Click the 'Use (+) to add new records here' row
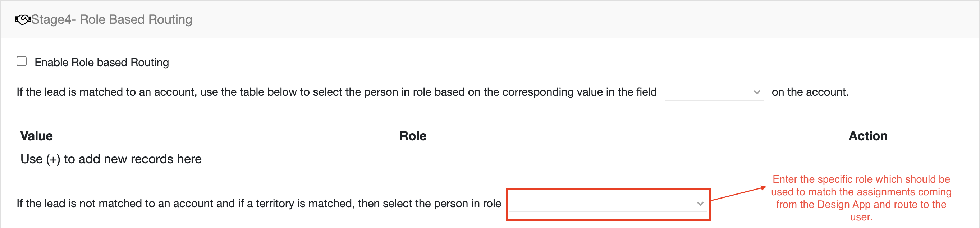The image size is (980, 228). 111,159
